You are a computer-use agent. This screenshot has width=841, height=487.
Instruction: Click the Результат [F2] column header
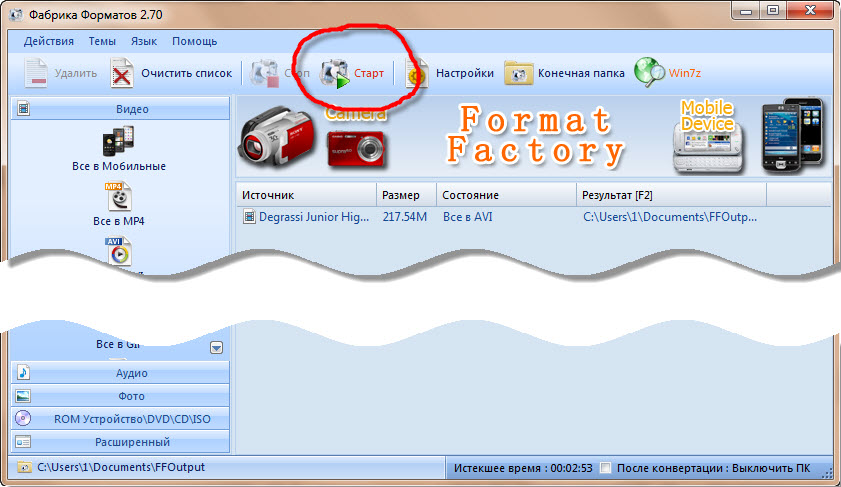click(672, 195)
